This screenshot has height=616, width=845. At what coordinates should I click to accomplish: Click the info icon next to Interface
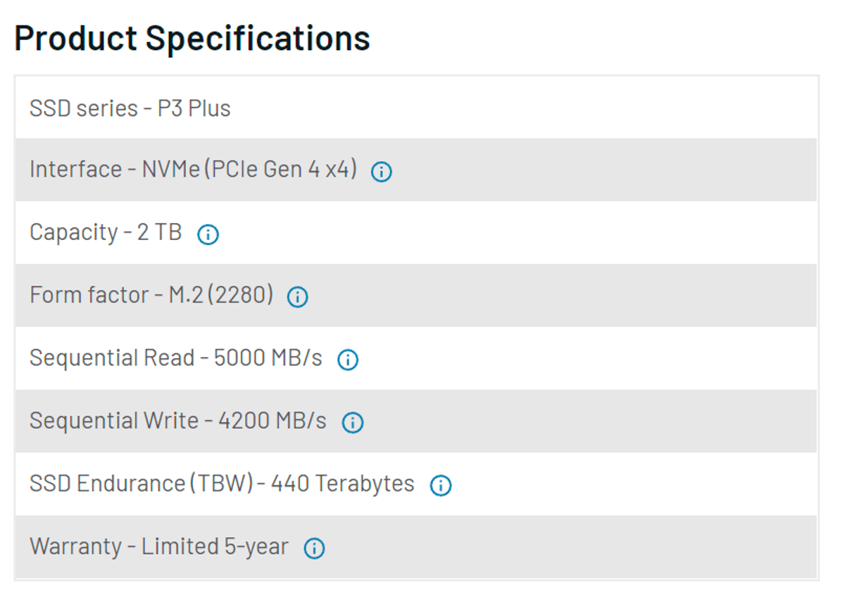[382, 172]
